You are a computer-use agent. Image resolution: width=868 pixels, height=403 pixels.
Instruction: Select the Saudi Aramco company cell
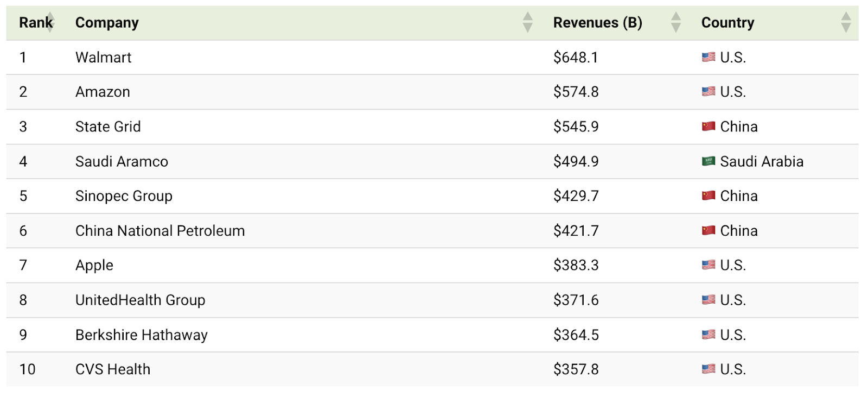pyautogui.click(x=122, y=161)
